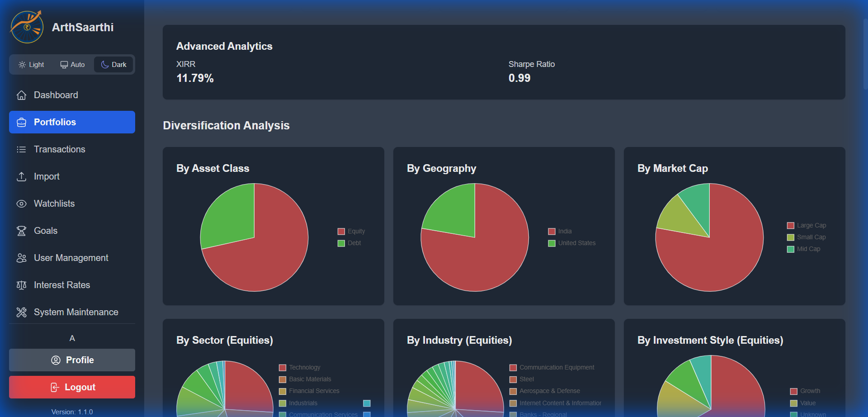Click the Logout button

[71, 387]
